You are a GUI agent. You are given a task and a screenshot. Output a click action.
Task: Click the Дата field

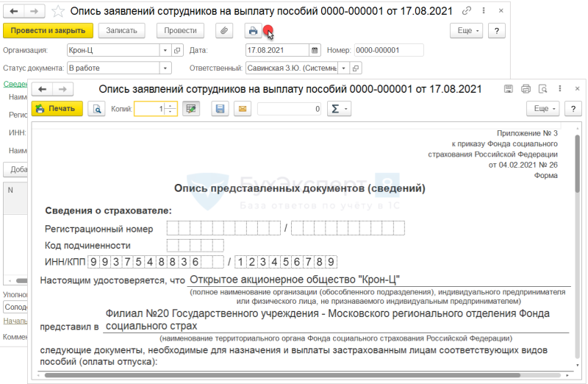coord(278,50)
